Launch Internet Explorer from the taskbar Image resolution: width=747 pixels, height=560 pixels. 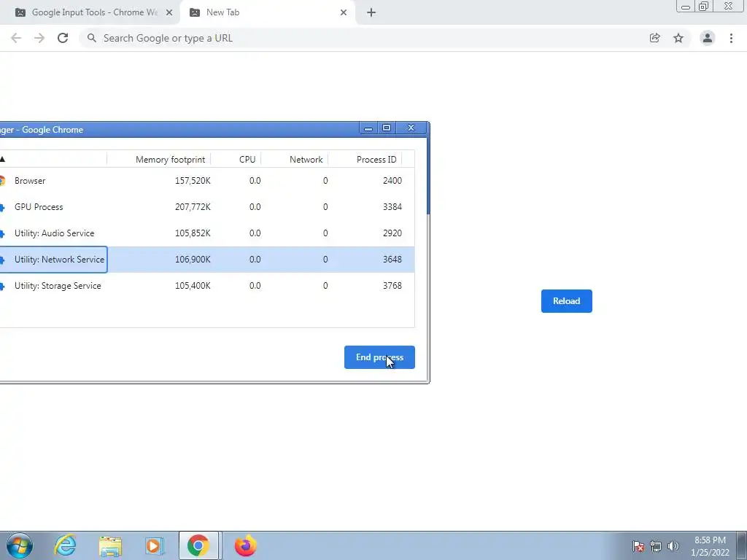(x=65, y=545)
